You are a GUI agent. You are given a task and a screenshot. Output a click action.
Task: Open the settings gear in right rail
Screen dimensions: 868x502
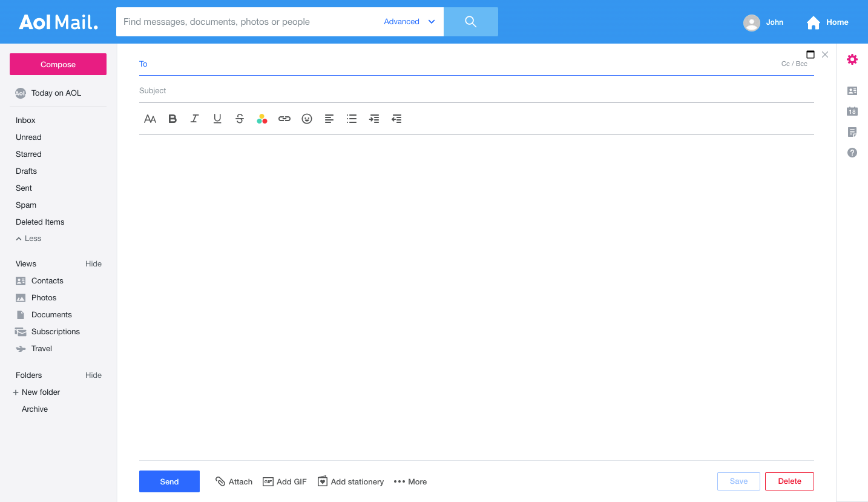pos(852,59)
